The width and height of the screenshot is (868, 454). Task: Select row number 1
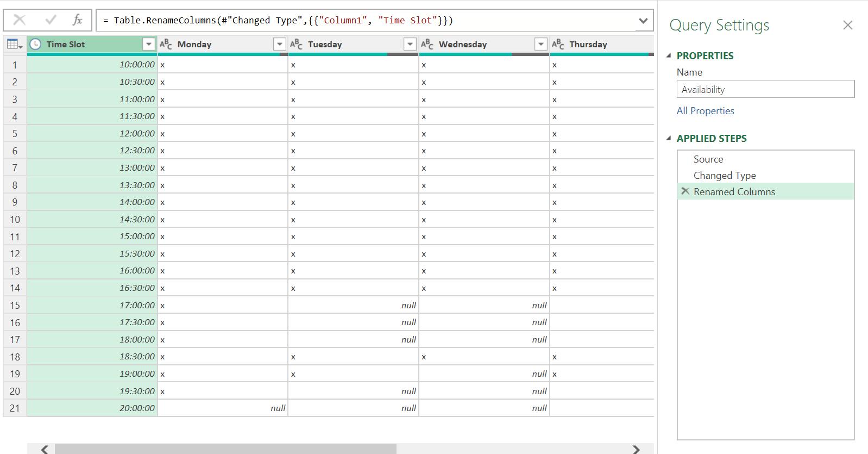(x=15, y=65)
